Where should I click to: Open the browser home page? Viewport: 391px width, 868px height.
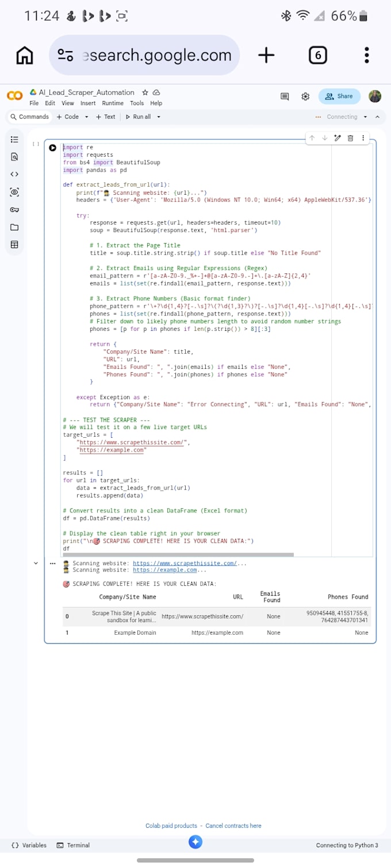pos(25,56)
